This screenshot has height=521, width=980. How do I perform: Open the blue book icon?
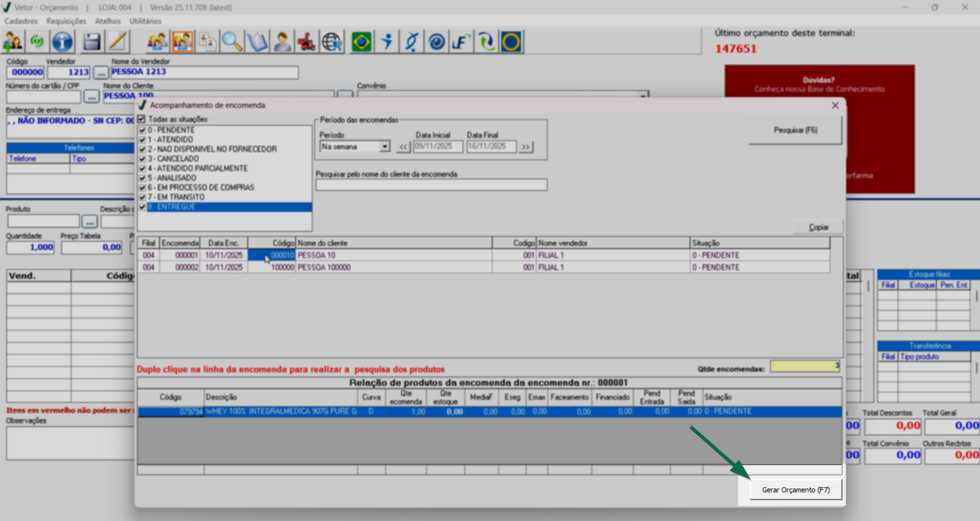pyautogui.click(x=257, y=42)
